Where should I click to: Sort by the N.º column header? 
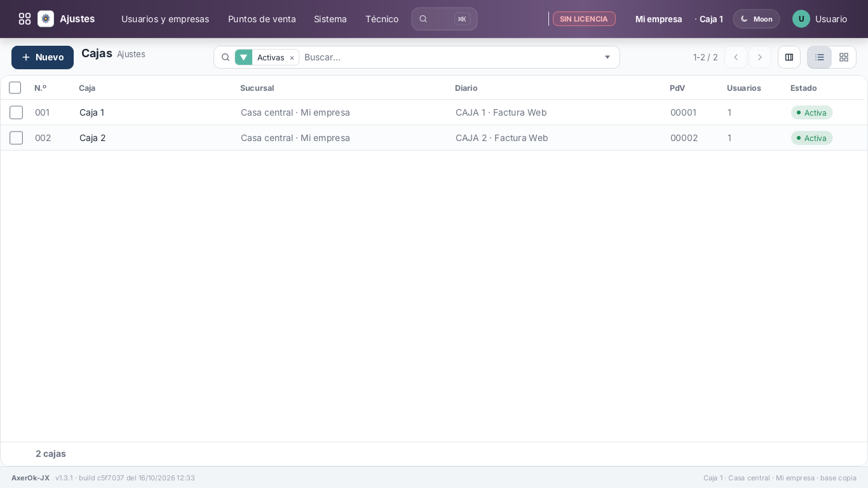pyautogui.click(x=41, y=88)
